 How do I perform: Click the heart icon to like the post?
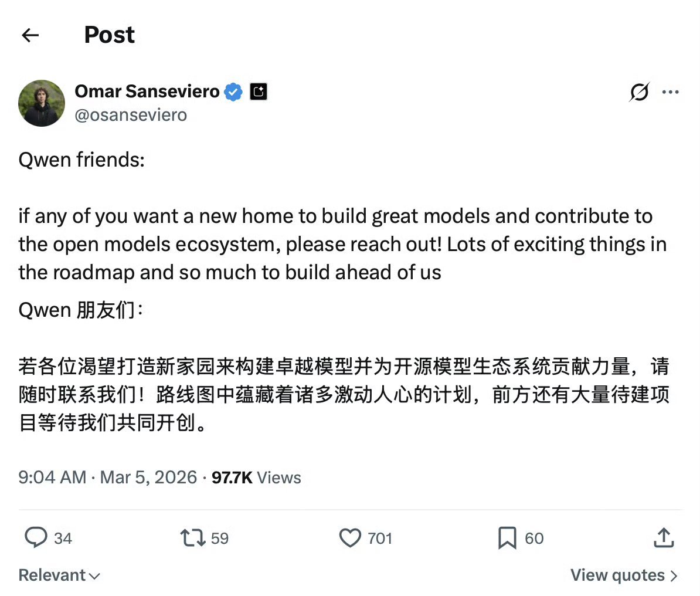pos(350,538)
